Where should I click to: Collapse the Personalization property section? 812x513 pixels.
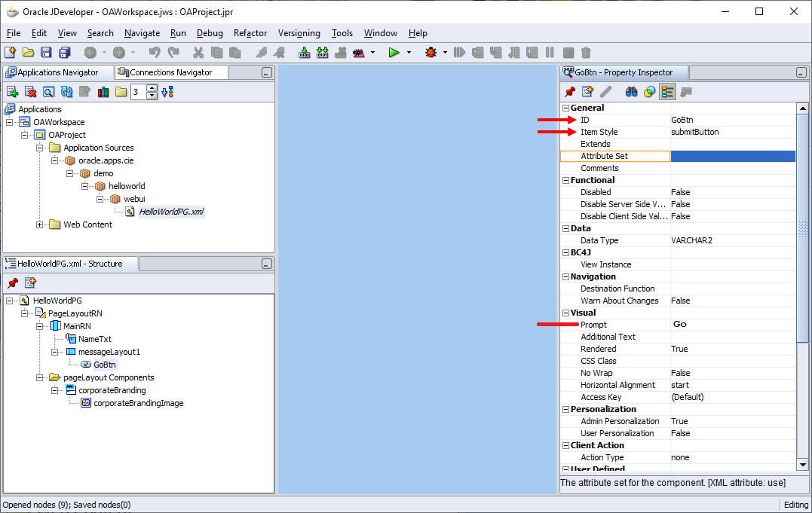[566, 409]
